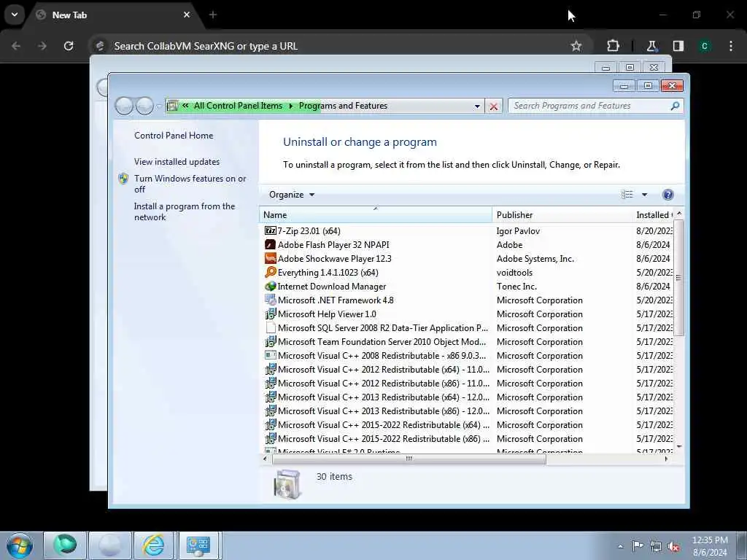The height and width of the screenshot is (560, 747).
Task: Click All Control Panel Items breadcrumb
Action: click(x=238, y=106)
